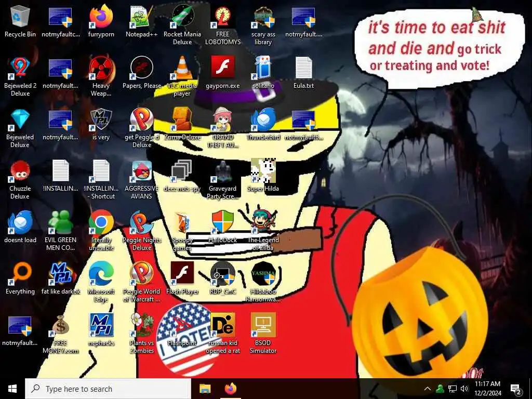Open AGGRESSIVE AVIANS red bird icon
This screenshot has width=532, height=399.
pyautogui.click(x=141, y=171)
